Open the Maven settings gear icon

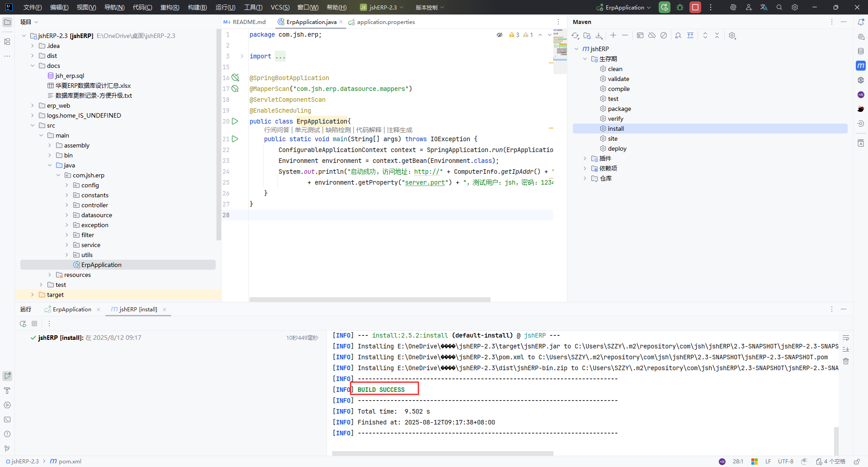732,36
